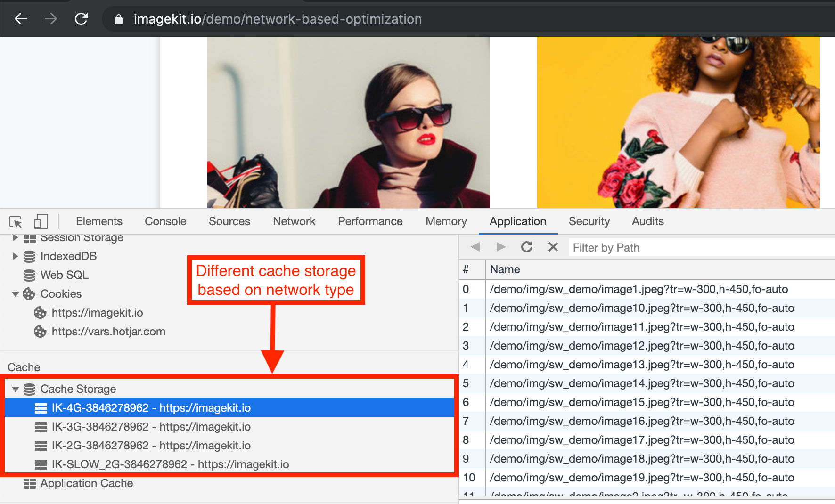Click the lock icon in the address bar
This screenshot has width=835, height=504.
click(x=119, y=19)
